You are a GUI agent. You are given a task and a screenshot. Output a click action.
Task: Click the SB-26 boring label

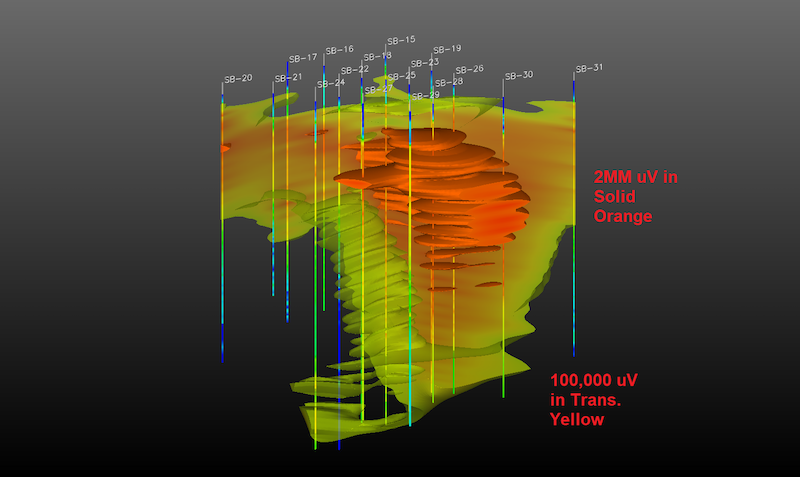[469, 69]
